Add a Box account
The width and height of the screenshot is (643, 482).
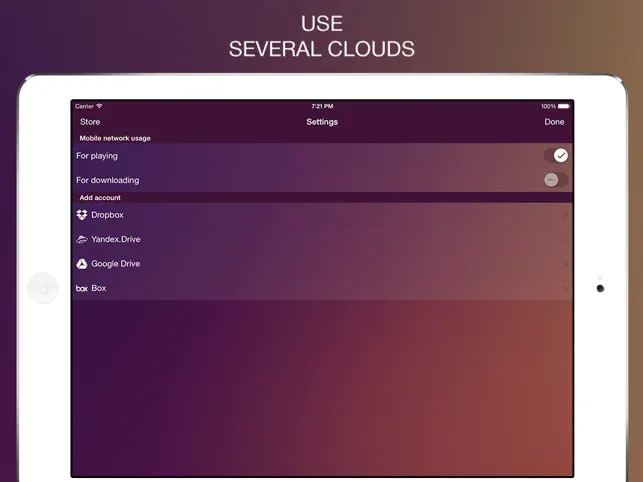click(x=322, y=288)
